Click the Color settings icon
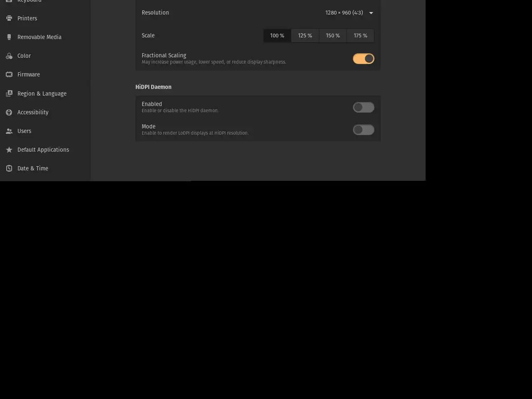 9,56
